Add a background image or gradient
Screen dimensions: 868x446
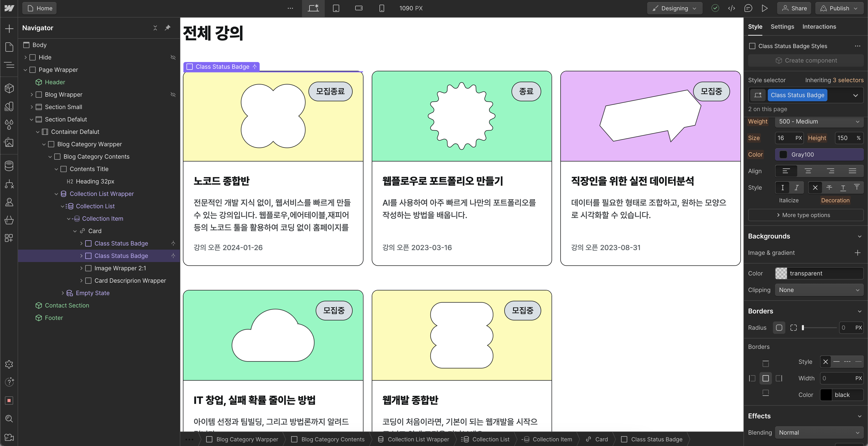pos(858,253)
